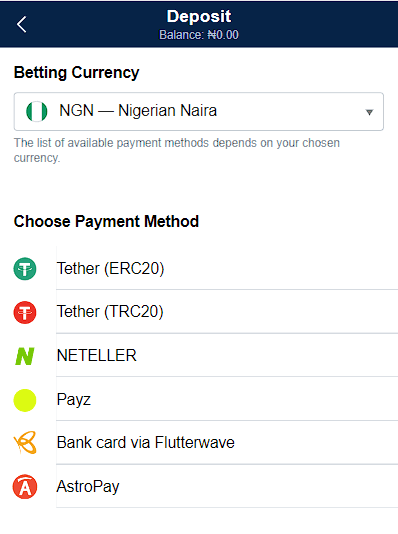Go back using the header arrow
Image resolution: width=398 pixels, height=534 pixels.
point(22,24)
